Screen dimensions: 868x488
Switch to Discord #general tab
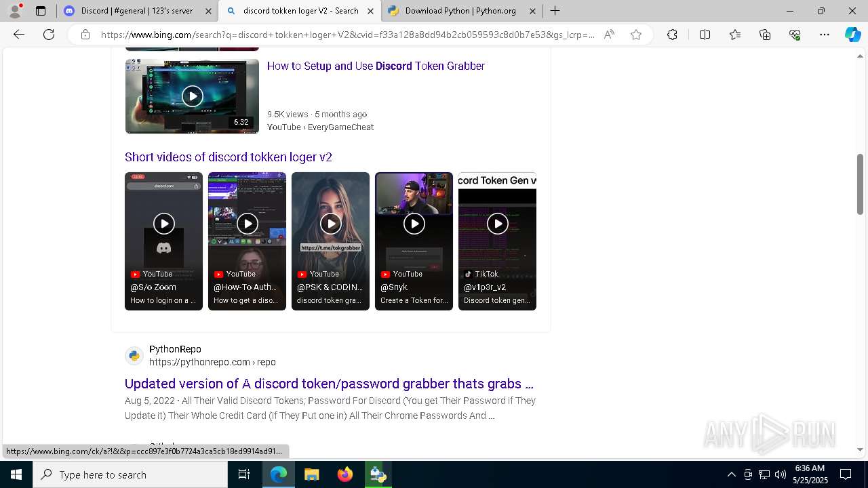(138, 11)
